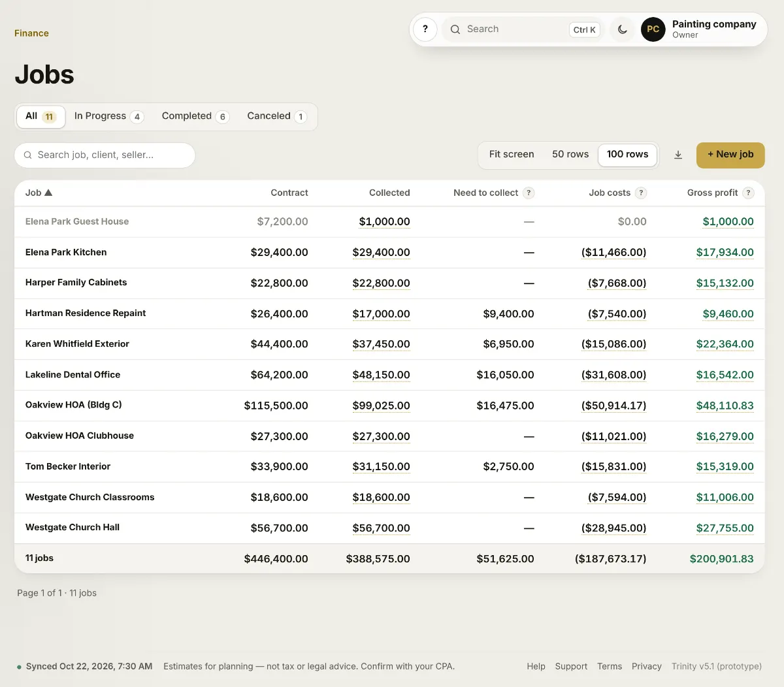This screenshot has height=687, width=784.
Task: Click gross profit $22,364.00 for Karen Whitfield
Action: point(725,344)
